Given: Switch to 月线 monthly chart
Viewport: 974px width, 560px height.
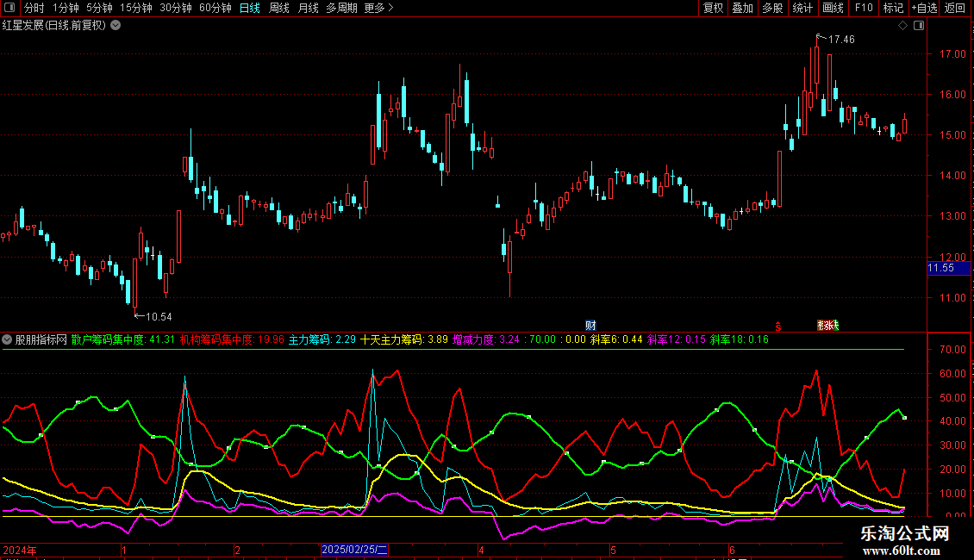Looking at the screenshot, I should (x=308, y=8).
